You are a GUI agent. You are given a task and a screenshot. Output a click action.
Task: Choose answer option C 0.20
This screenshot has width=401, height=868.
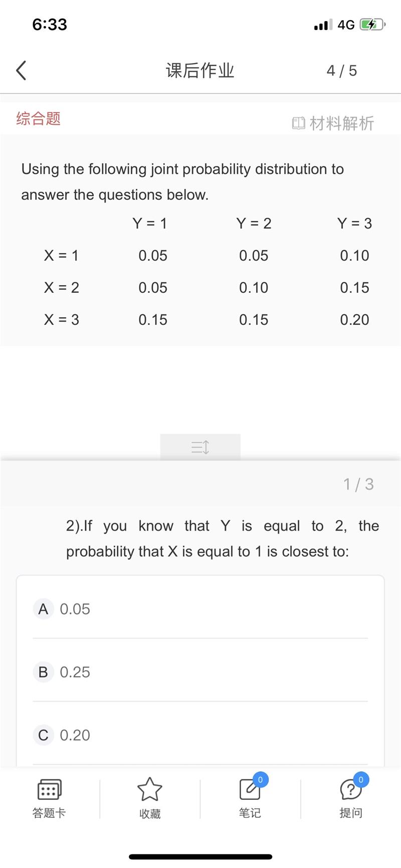click(x=200, y=735)
